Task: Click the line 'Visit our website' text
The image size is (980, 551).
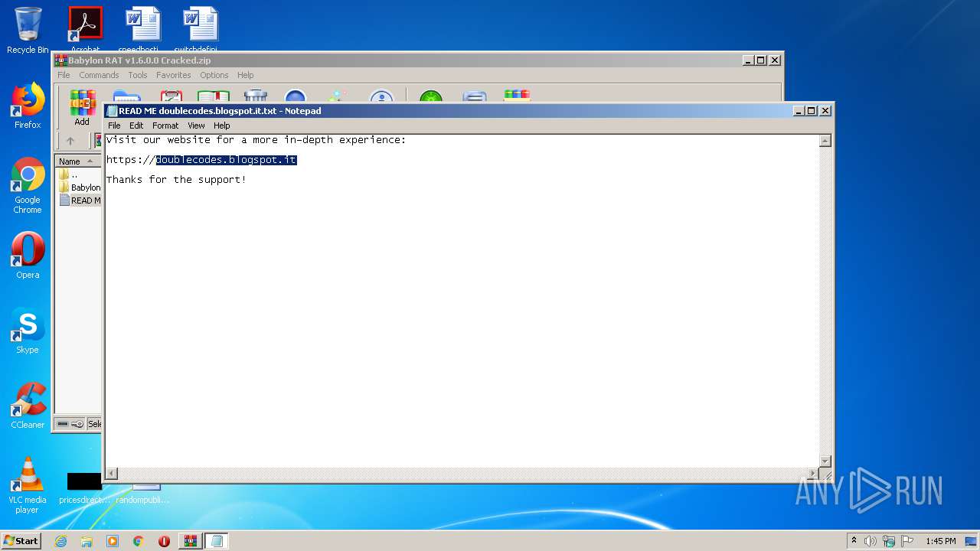Action: pyautogui.click(x=256, y=140)
